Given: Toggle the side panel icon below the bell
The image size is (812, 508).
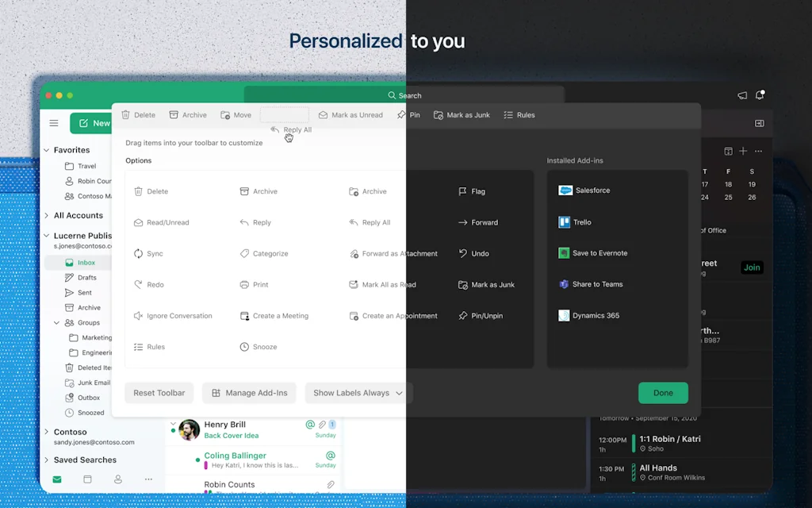Looking at the screenshot, I should click(x=759, y=123).
